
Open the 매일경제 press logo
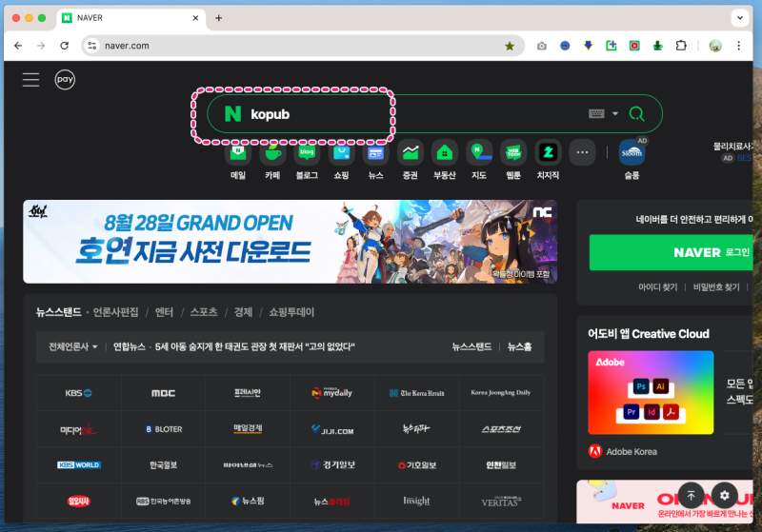[x=248, y=429]
